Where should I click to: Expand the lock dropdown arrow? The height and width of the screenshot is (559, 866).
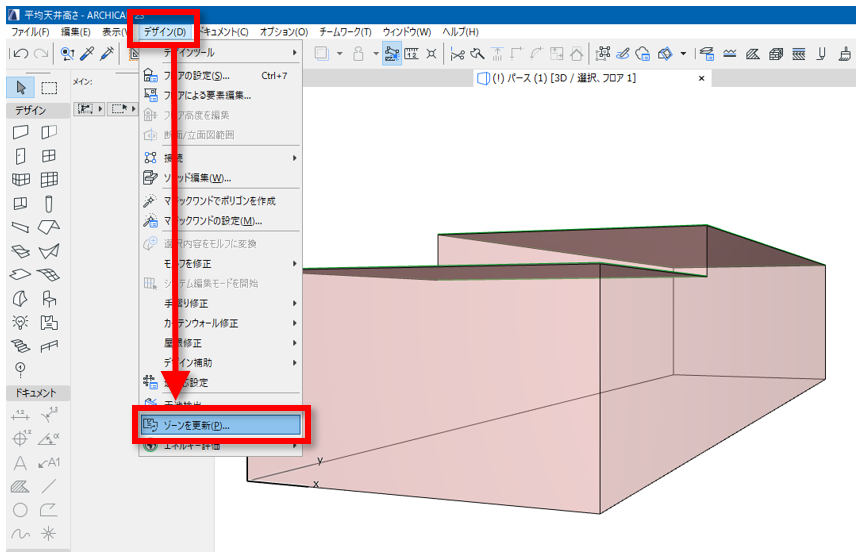tap(376, 54)
